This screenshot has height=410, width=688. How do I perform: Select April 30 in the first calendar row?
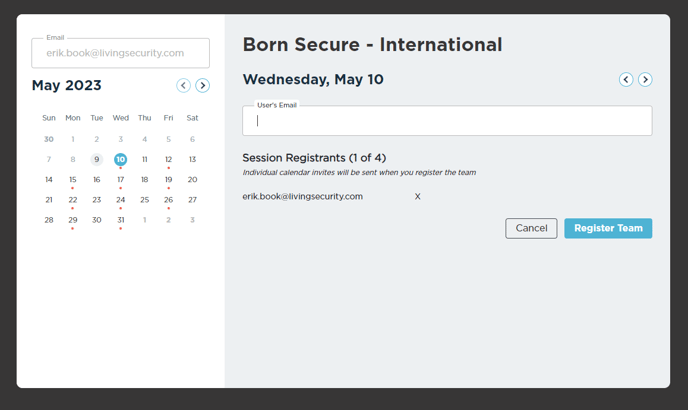click(x=49, y=139)
